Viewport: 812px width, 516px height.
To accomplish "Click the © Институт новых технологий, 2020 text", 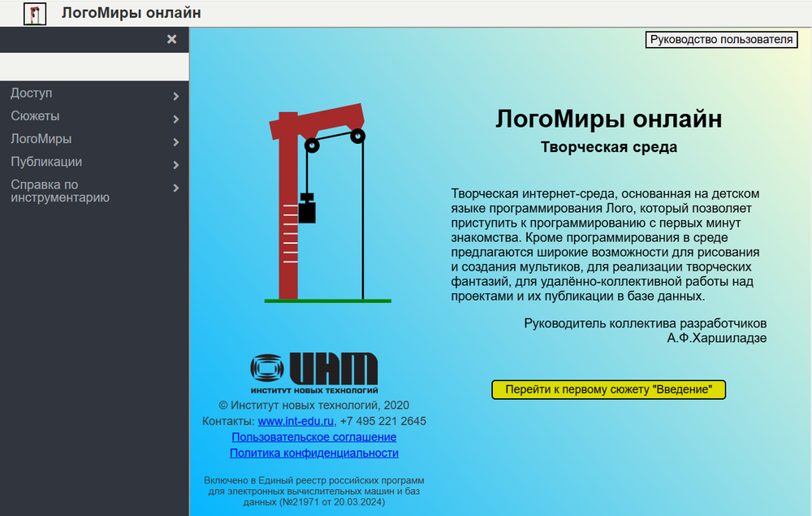I will pos(313,405).
